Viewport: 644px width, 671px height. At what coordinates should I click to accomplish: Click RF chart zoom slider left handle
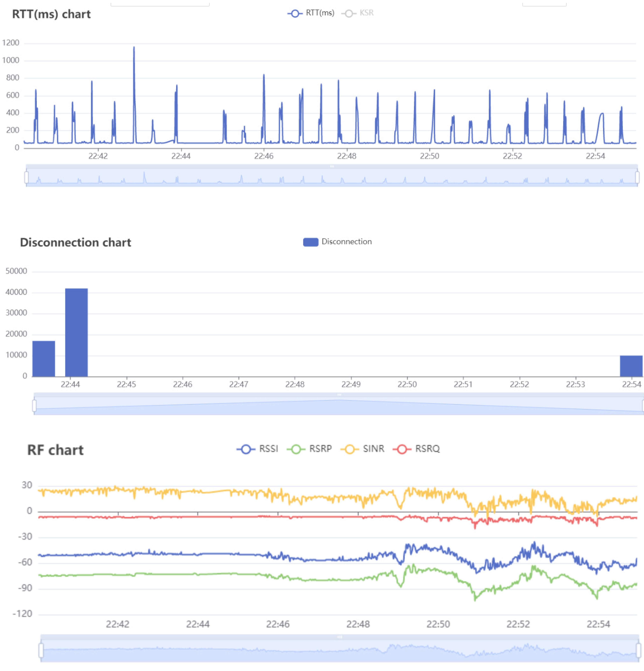coord(41,650)
